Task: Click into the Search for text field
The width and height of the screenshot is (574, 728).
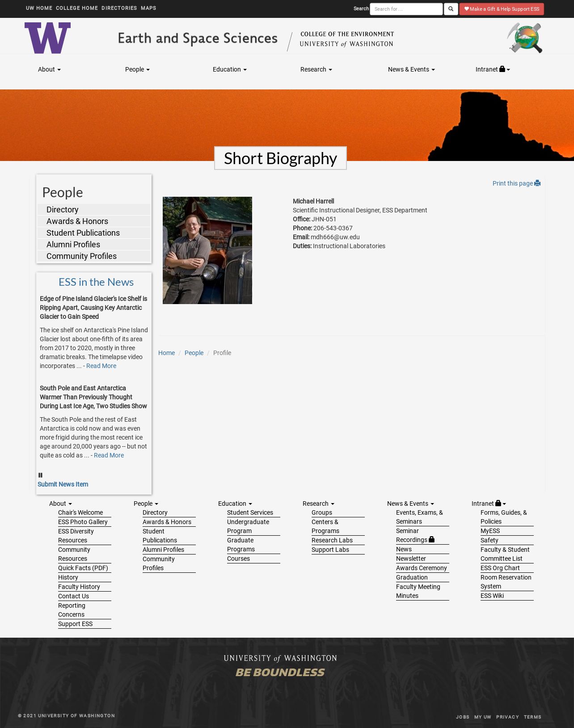Action: pyautogui.click(x=406, y=9)
